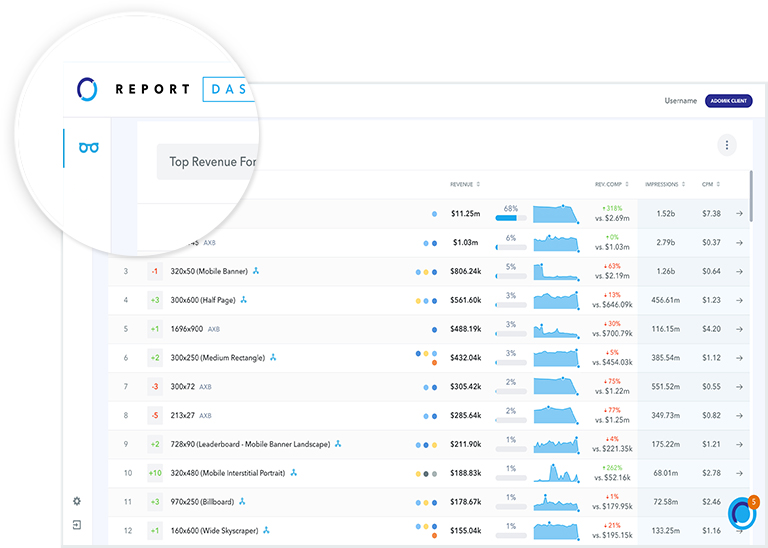Open row arrow for 300x600 (Half Page)
The image size is (768, 548).
click(739, 300)
